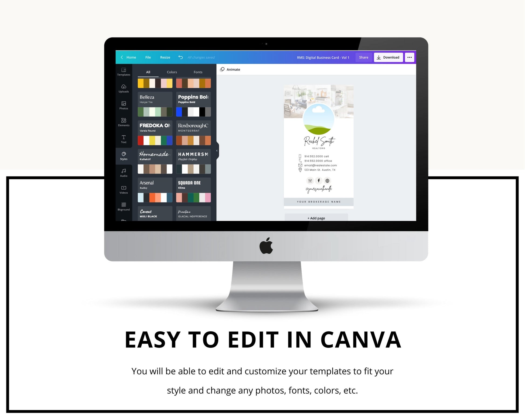525x420 pixels.
Task: Click the Elements panel icon
Action: (124, 122)
